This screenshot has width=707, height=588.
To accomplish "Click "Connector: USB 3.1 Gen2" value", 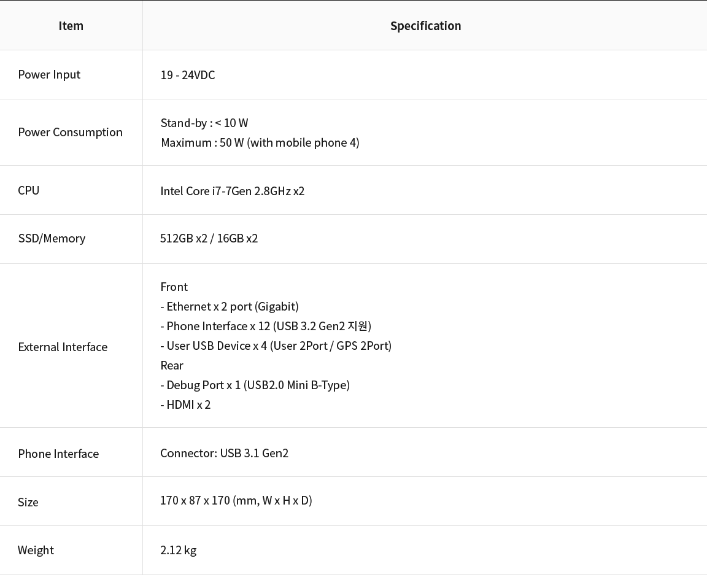I will coord(224,453).
